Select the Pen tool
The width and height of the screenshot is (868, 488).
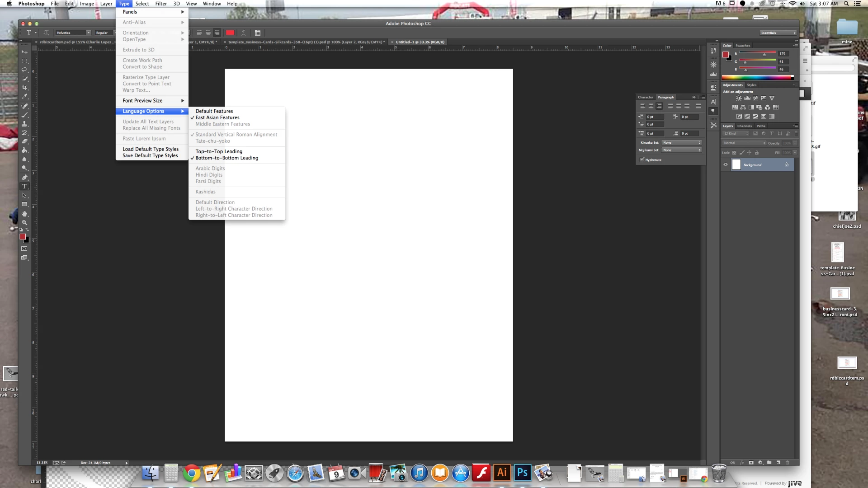coord(24,177)
